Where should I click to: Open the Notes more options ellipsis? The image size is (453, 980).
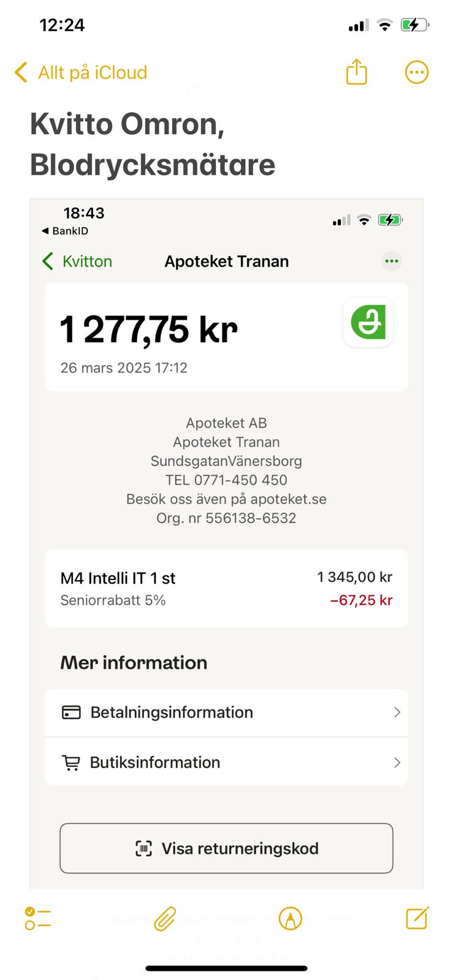coord(417,72)
